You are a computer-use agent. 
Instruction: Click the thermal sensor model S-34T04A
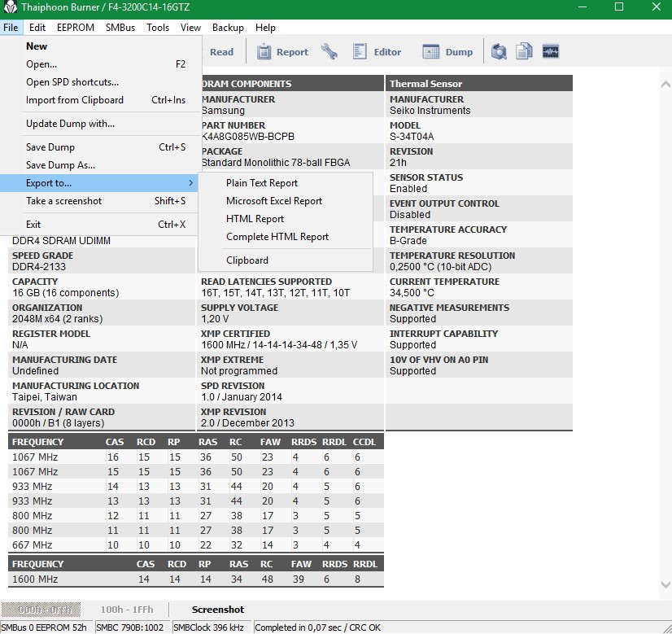point(412,137)
